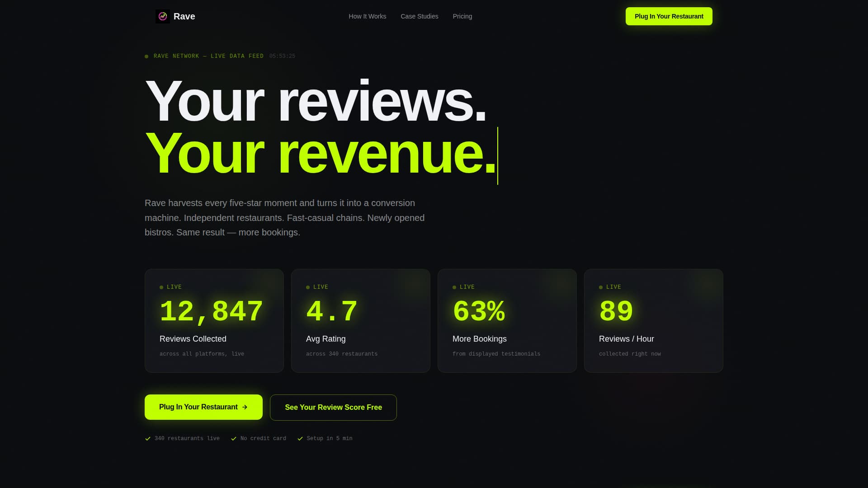868x488 pixels.
Task: Click the LIVE dot on Reviews Collected card
Action: (x=161, y=287)
